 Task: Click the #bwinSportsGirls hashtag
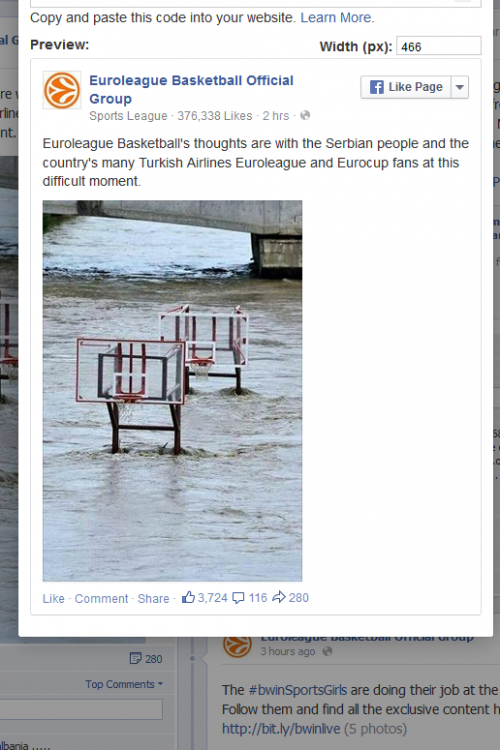298,690
